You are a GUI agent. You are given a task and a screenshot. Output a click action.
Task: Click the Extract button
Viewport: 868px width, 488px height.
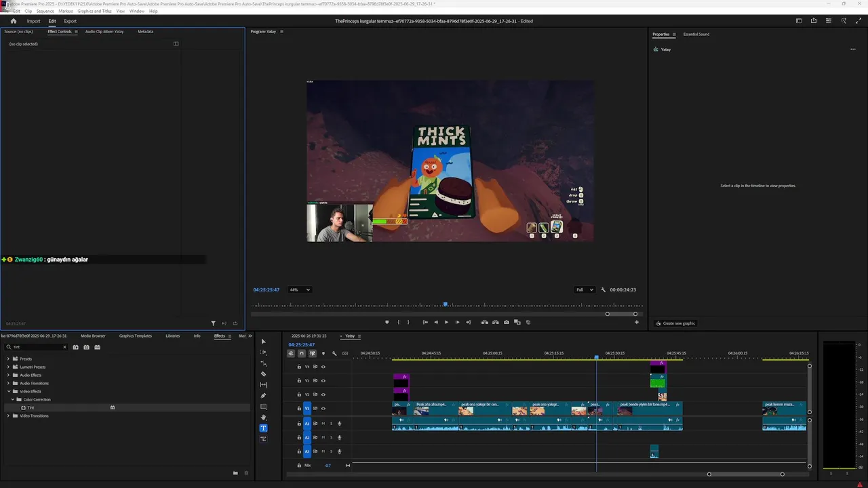(496, 323)
